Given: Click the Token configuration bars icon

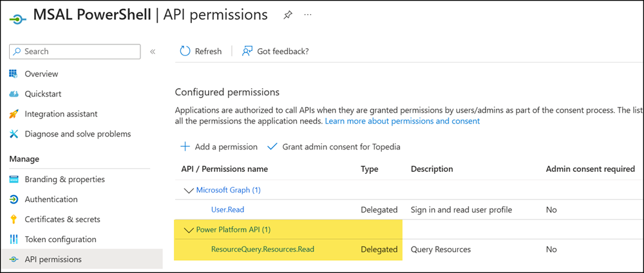Looking at the screenshot, I should 14,240.
